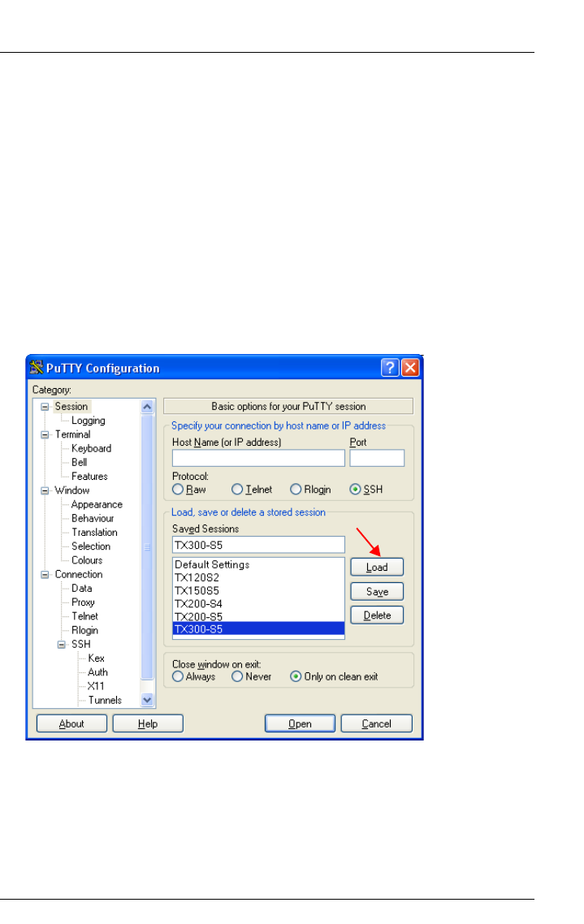The image size is (584, 924).
Task: Collapse the SSH tree node
Action: click(61, 644)
